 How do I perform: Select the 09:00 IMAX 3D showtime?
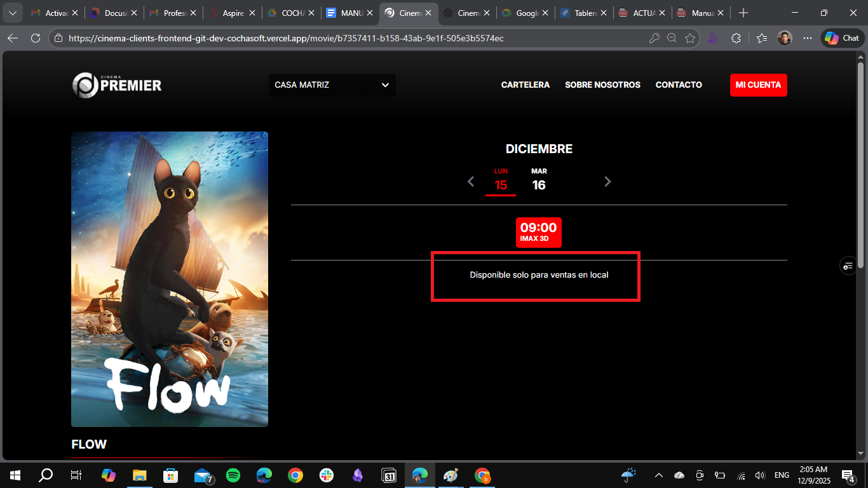(538, 232)
